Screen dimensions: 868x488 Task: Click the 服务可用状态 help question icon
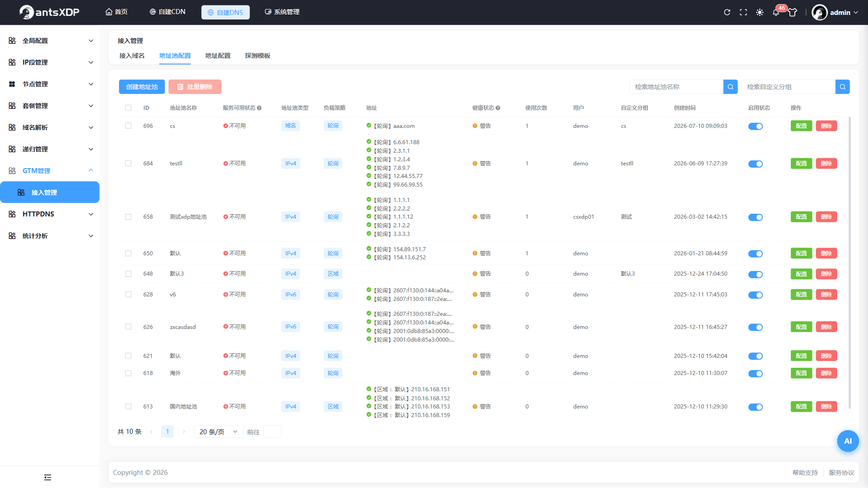tap(259, 108)
